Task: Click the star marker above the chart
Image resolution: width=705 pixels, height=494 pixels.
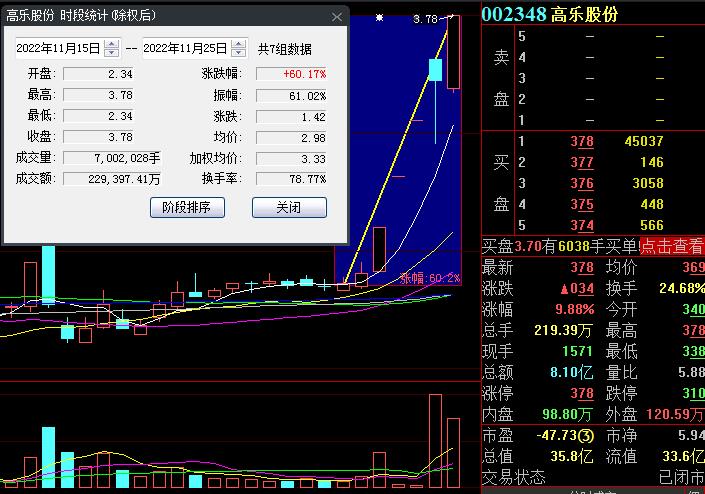Action: [x=379, y=18]
